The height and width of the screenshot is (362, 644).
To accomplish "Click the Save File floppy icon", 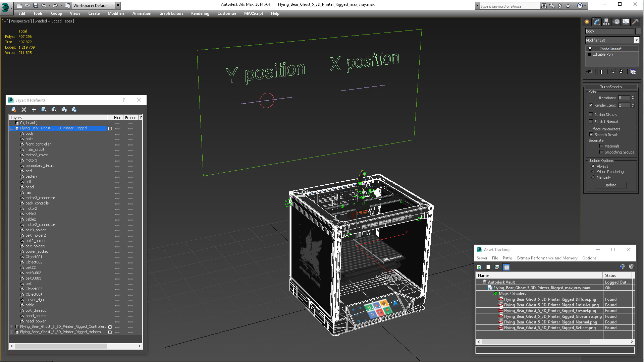I will point(35,5).
